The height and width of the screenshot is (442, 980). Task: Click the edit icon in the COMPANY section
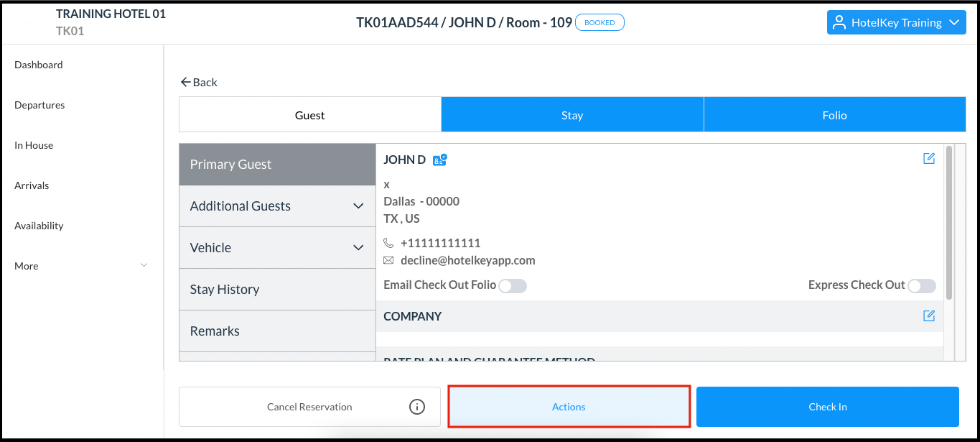(x=929, y=316)
